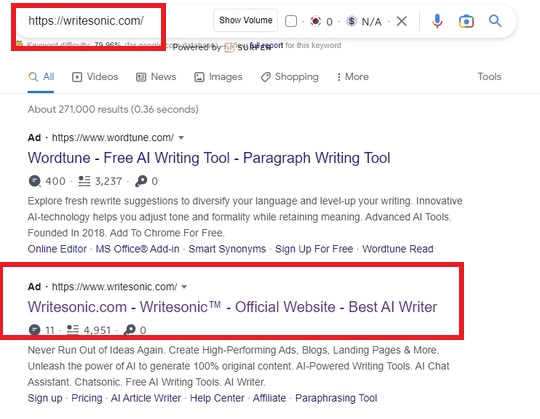Click Wordtune word count icon 3,237

click(x=84, y=181)
